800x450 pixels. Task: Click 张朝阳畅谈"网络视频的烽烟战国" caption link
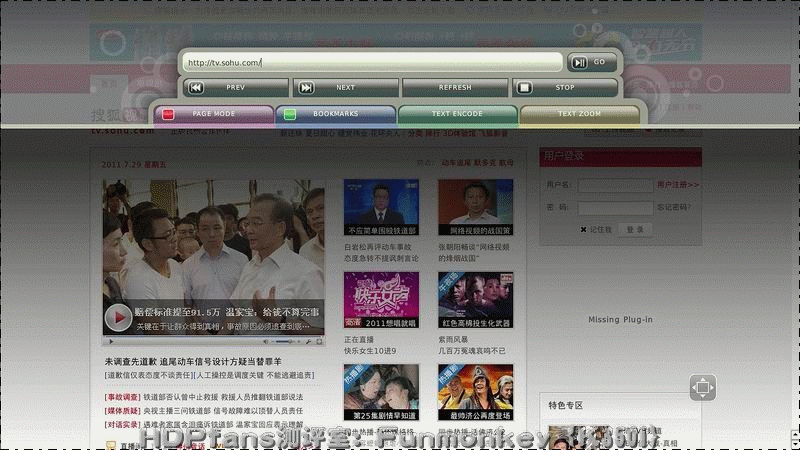tap(473, 253)
